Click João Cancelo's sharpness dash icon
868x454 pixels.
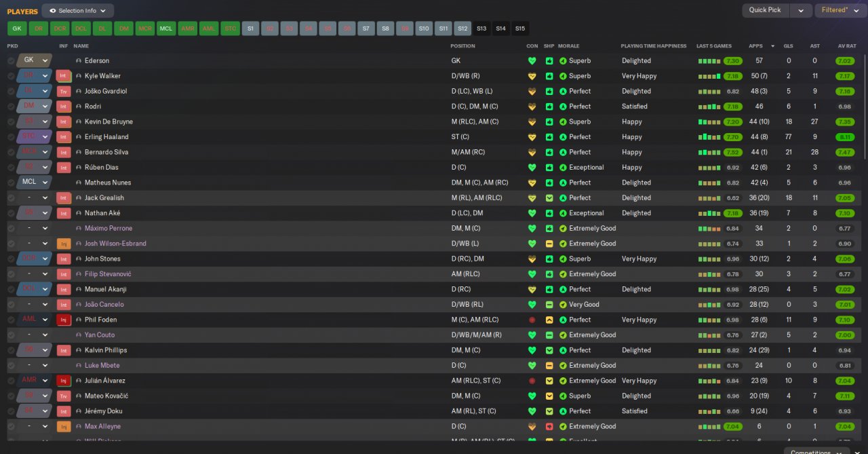coord(549,305)
